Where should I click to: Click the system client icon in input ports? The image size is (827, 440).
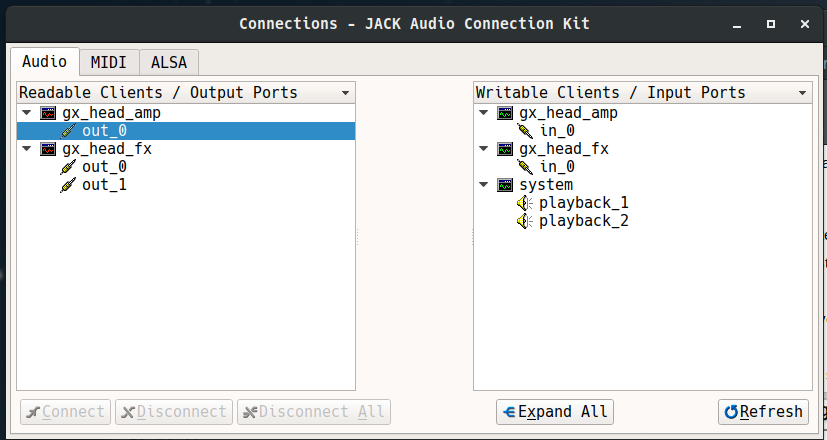click(x=505, y=185)
